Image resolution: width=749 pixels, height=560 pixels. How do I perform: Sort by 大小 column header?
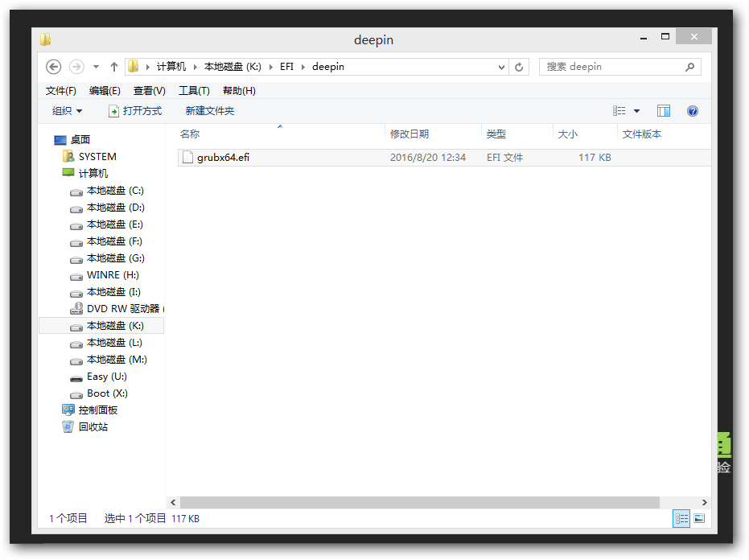[567, 134]
